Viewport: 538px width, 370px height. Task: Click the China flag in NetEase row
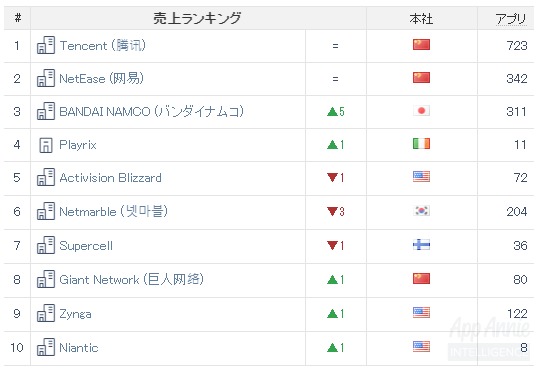tap(421, 78)
